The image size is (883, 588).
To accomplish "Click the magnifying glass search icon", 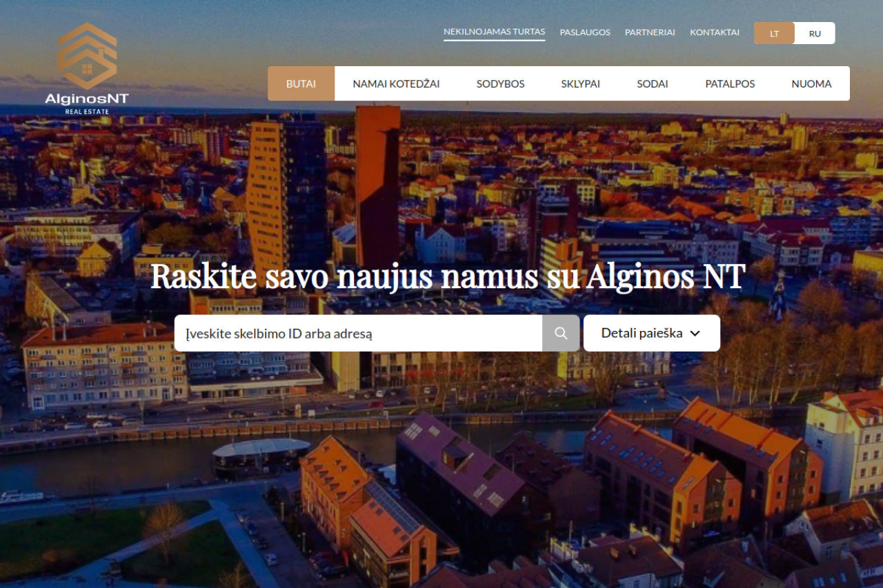I will 561,334.
